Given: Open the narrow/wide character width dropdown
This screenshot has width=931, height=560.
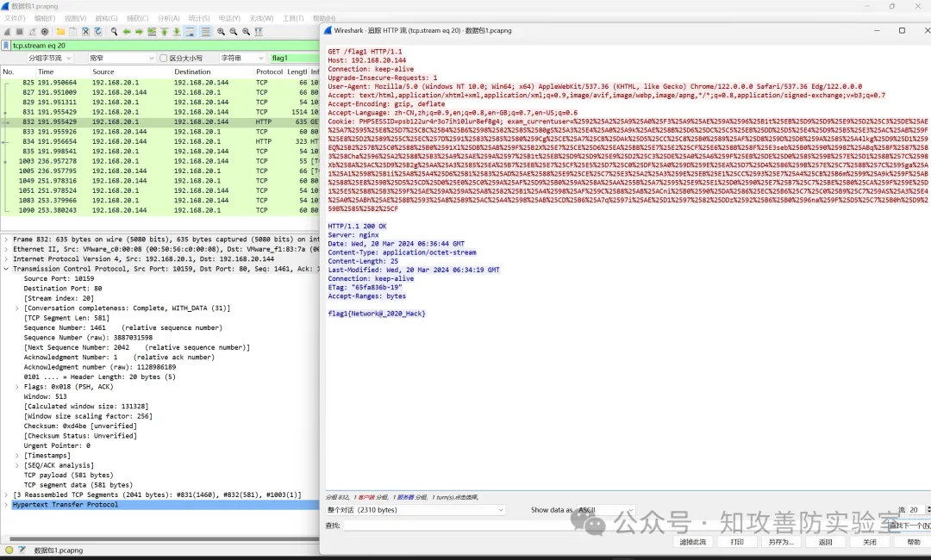Looking at the screenshot, I should tap(122, 58).
